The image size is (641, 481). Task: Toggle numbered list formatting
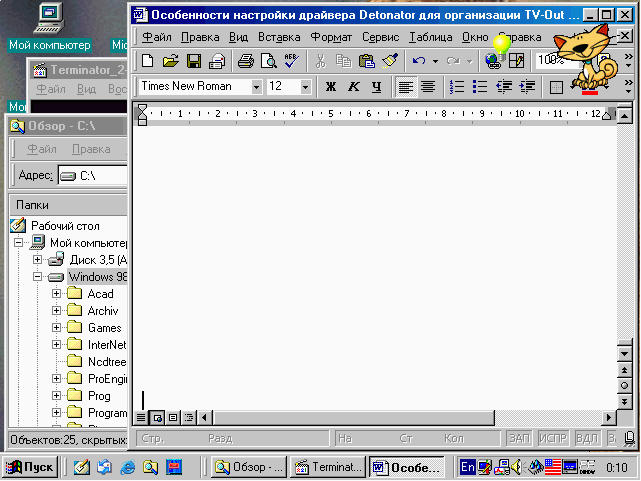coord(457,87)
